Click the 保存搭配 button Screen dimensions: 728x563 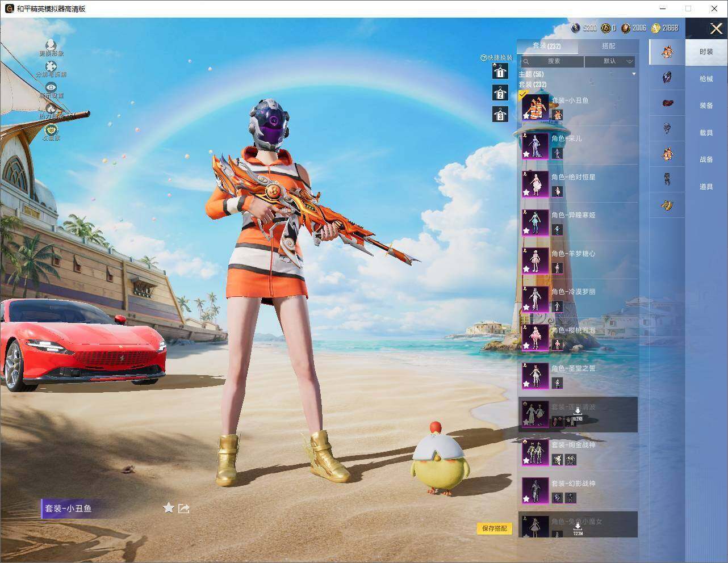[x=494, y=528]
